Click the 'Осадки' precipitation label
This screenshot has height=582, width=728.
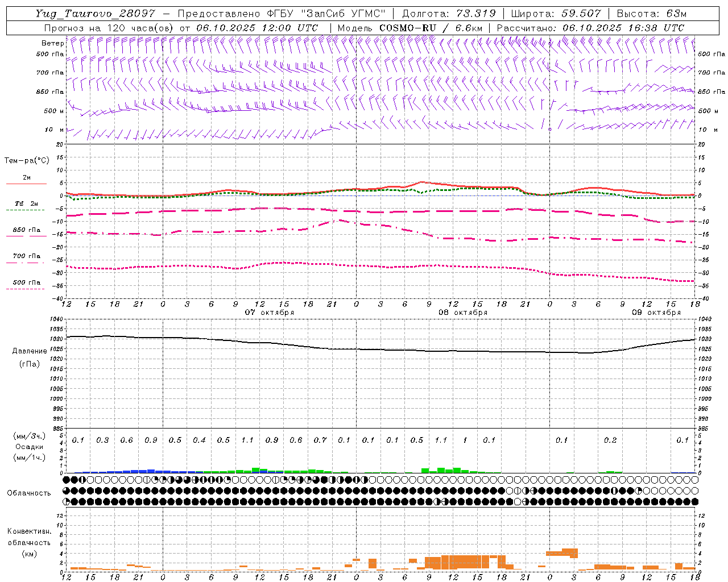coord(30,447)
